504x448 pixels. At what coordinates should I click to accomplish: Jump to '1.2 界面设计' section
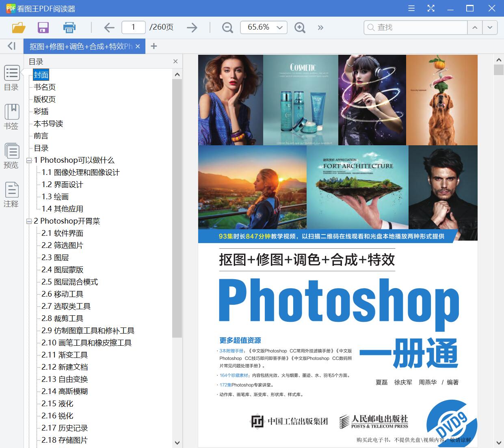click(62, 185)
